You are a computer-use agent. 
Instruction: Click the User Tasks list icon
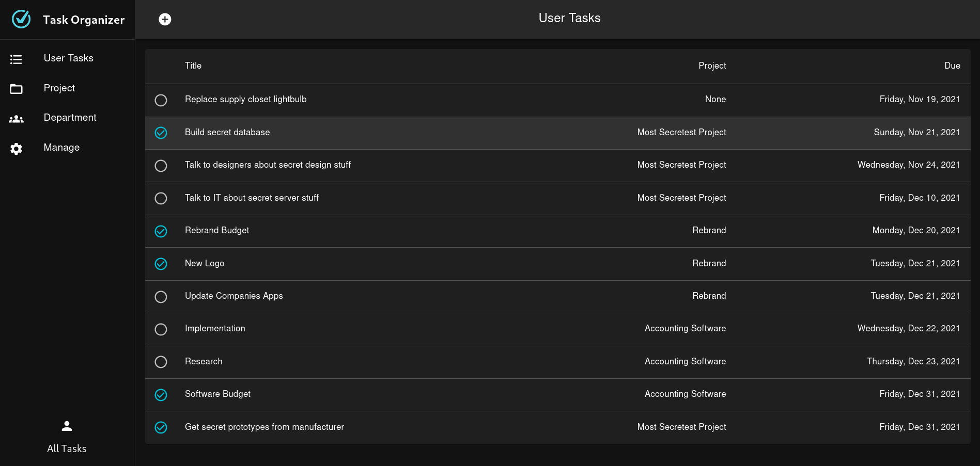tap(16, 59)
